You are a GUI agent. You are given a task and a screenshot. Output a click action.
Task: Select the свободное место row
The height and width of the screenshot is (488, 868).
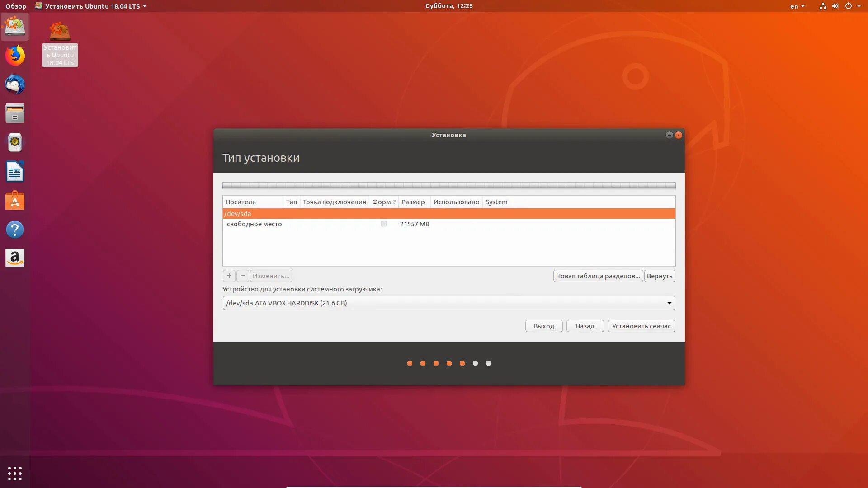click(254, 224)
